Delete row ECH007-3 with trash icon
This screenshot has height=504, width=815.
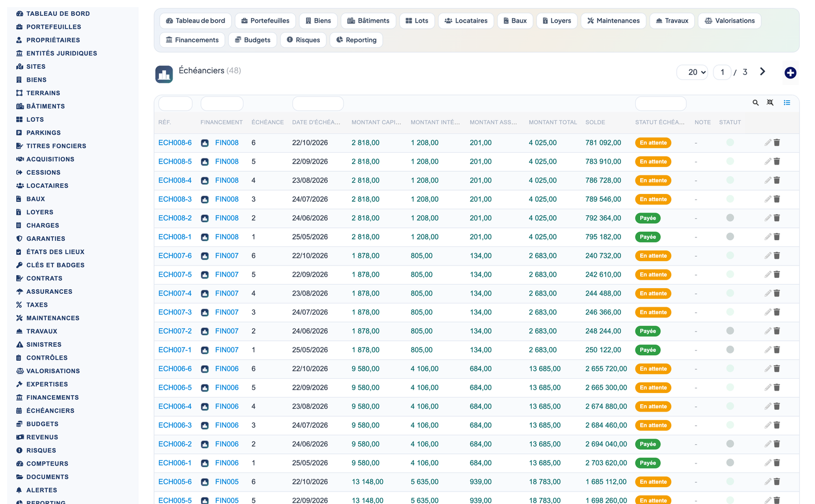777,312
